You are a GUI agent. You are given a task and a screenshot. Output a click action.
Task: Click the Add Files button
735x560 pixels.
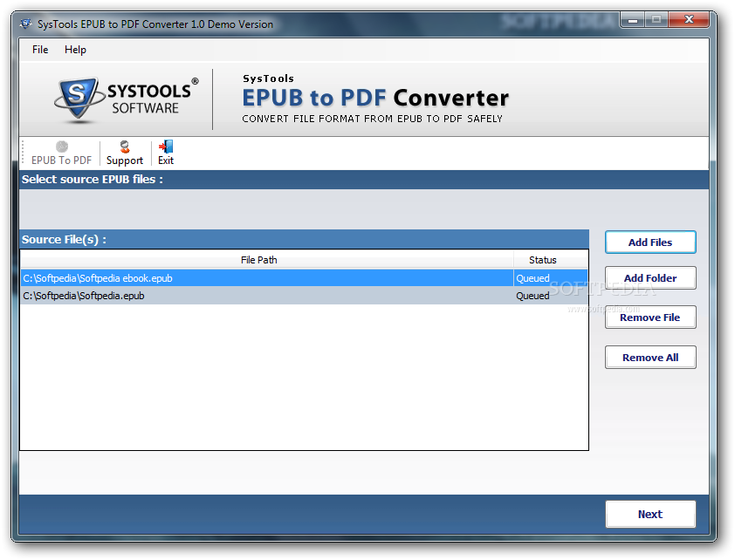(650, 242)
